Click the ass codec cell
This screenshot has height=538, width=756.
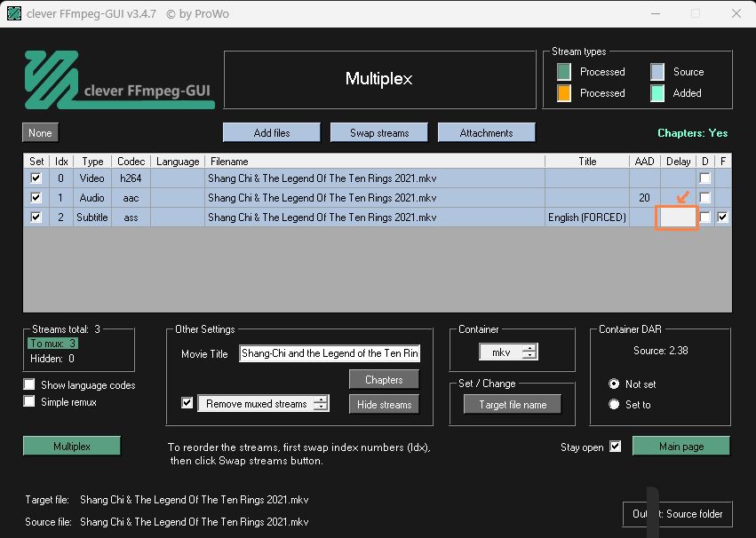point(131,218)
